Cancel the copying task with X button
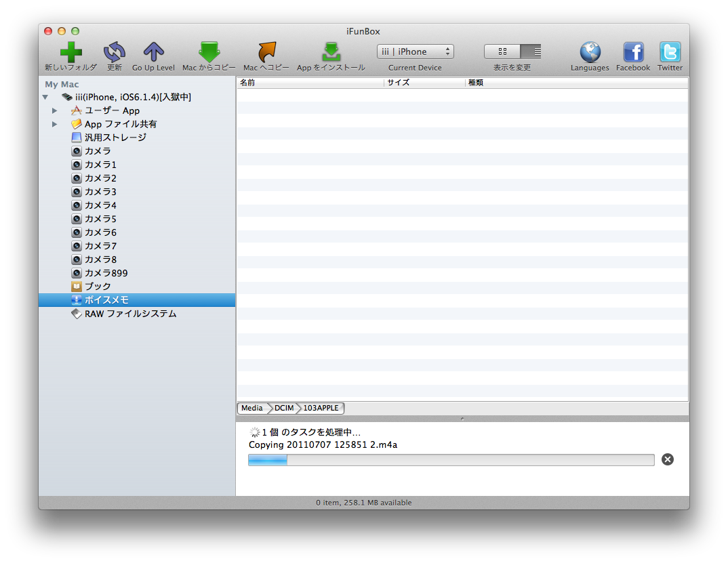 [x=668, y=459]
